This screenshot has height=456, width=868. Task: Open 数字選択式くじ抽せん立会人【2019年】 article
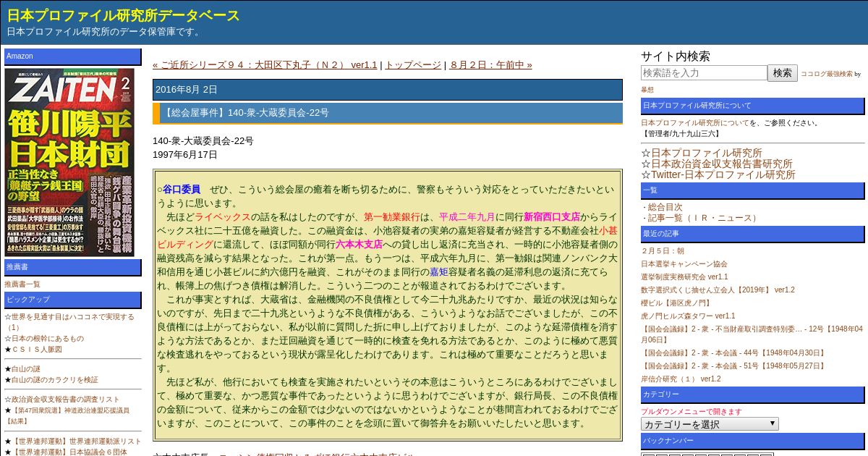point(718,290)
